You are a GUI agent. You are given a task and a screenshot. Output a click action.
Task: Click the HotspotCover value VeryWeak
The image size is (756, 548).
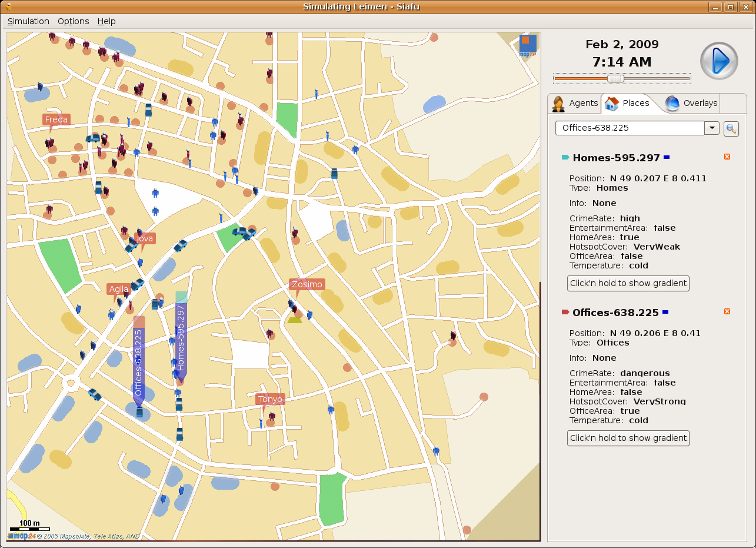click(657, 247)
